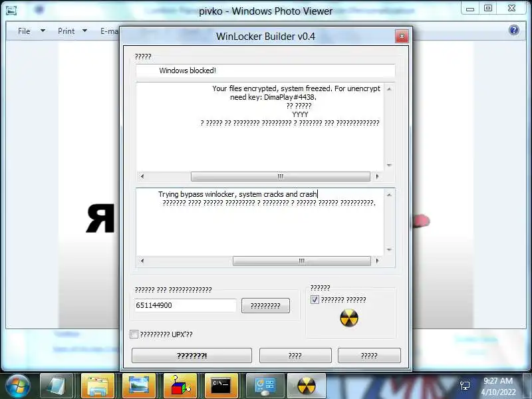Screen dimensions: 532x399
Task: Click horizontal scrollbar thumb of lower text box
Action: (x=302, y=261)
